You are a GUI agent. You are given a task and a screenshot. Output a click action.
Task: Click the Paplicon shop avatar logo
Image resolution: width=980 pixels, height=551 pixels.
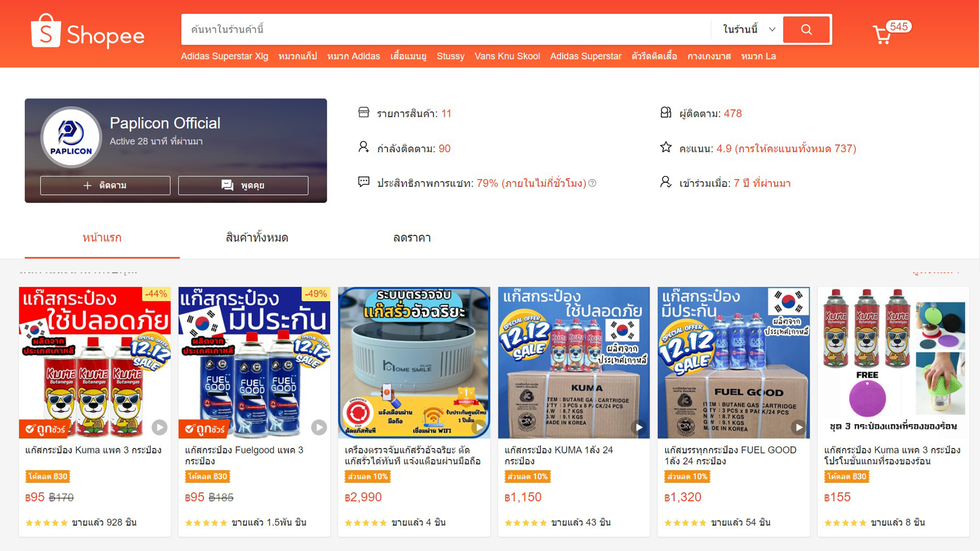click(x=71, y=137)
